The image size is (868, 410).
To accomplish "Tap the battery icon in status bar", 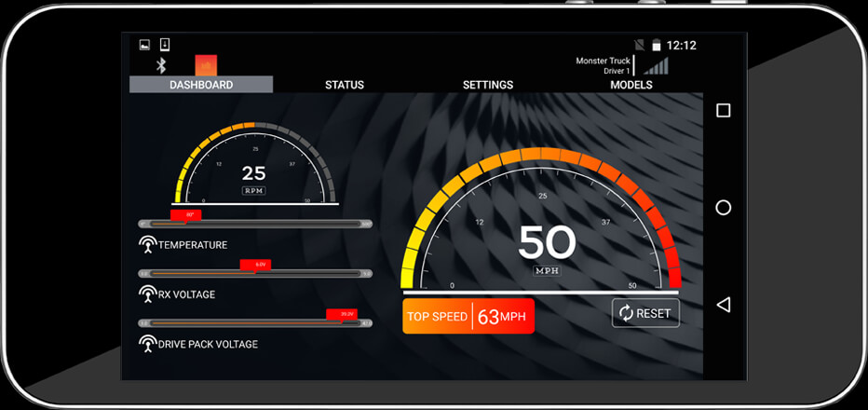I will pos(657,45).
